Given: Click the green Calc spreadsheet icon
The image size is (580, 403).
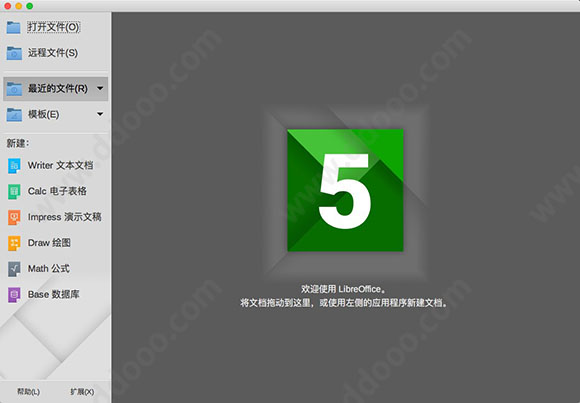Looking at the screenshot, I should (x=14, y=192).
